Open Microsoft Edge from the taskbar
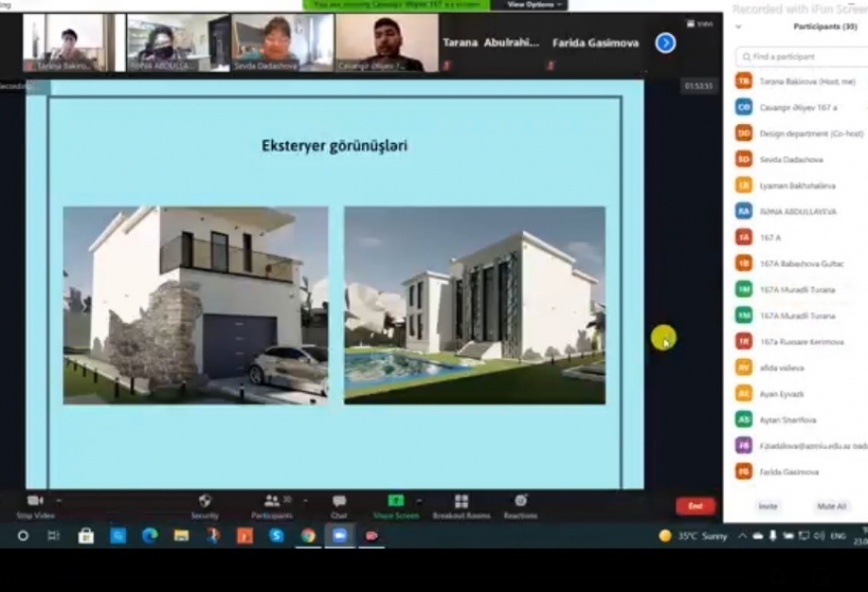 pos(150,536)
